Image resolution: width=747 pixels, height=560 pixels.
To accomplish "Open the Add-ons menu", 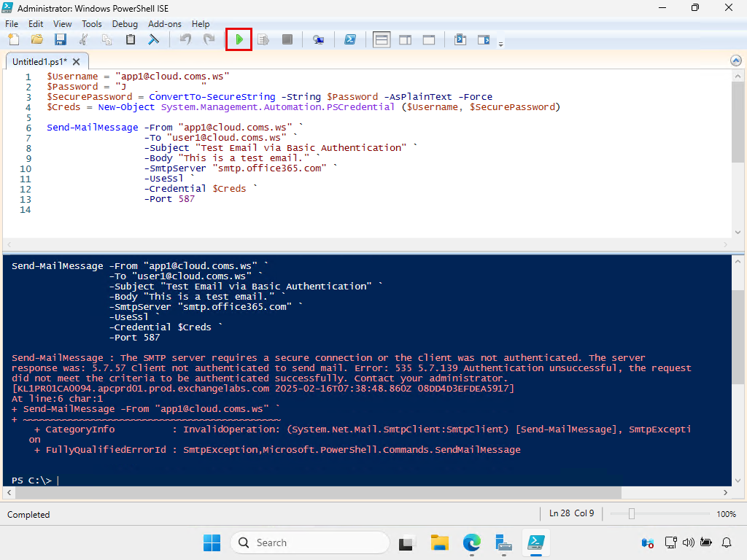I will pyautogui.click(x=164, y=24).
